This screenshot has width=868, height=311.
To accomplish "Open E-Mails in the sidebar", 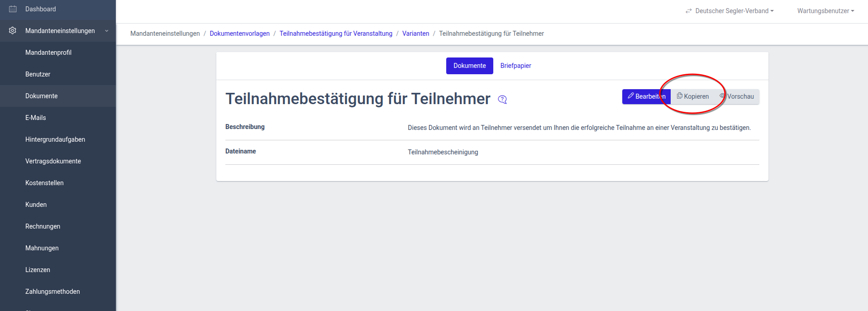I will coord(36,118).
